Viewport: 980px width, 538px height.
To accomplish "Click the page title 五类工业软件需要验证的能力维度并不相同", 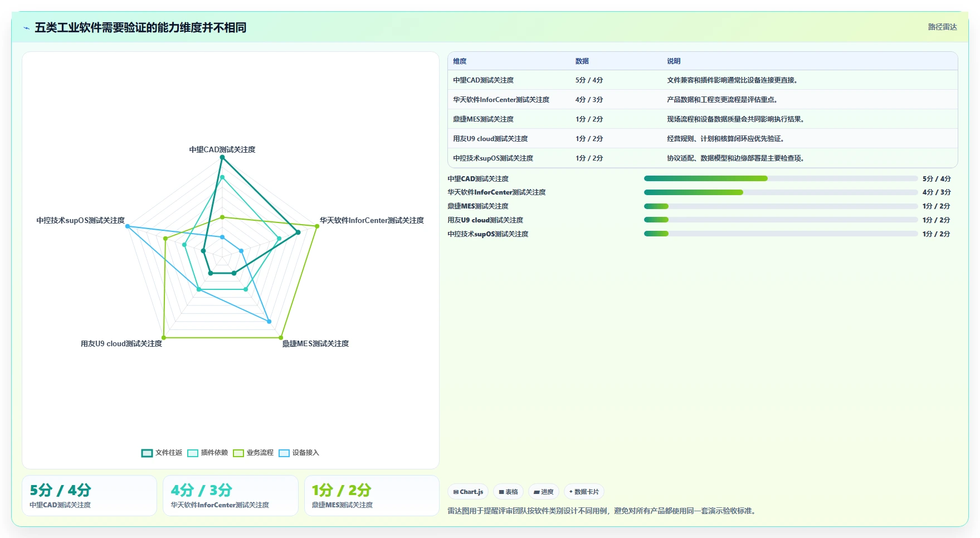I will tap(140, 27).
